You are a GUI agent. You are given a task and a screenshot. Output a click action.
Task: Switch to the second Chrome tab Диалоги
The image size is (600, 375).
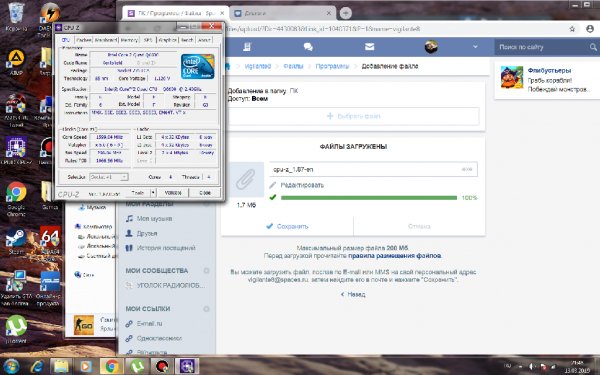coord(283,13)
